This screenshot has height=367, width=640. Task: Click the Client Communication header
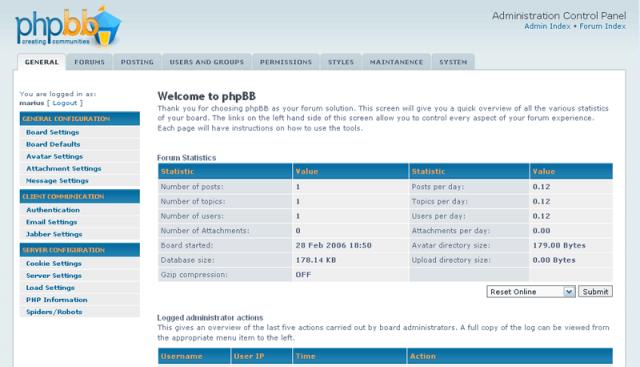click(x=80, y=196)
